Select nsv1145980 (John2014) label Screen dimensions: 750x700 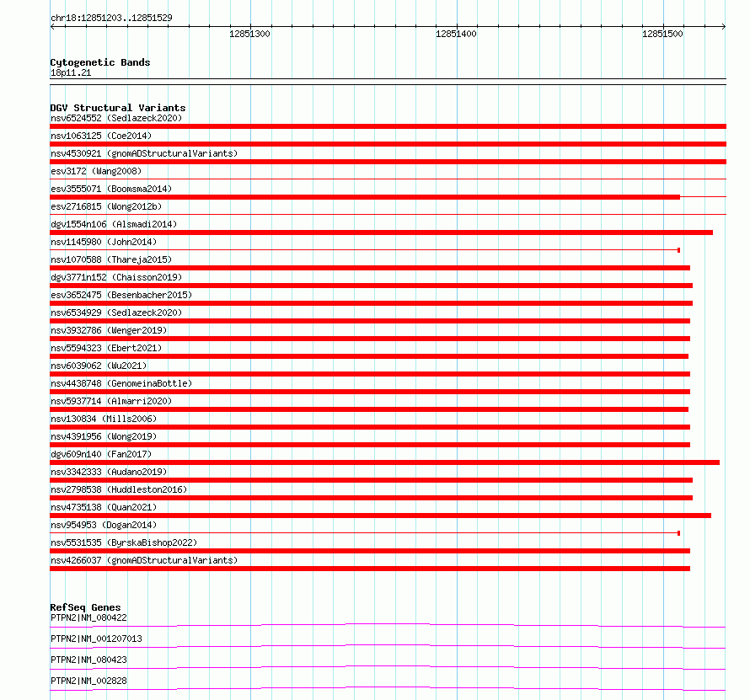click(104, 242)
